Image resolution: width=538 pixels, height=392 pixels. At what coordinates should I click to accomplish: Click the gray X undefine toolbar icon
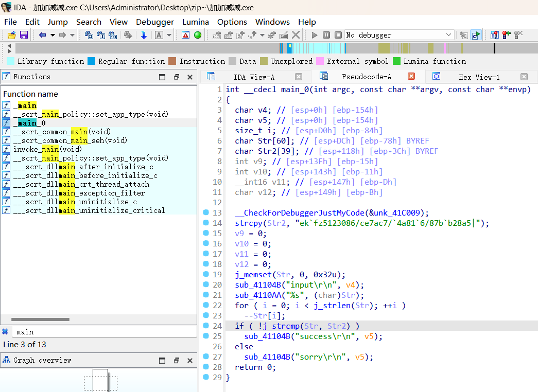296,35
